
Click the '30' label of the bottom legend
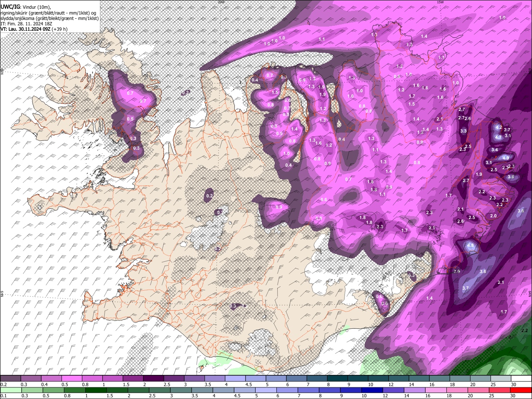tap(512, 396)
